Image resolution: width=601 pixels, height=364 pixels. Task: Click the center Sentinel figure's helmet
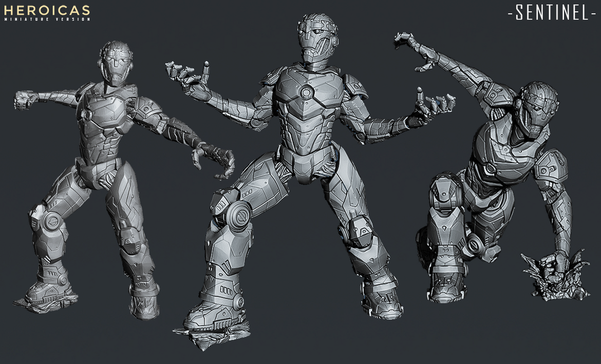click(313, 39)
